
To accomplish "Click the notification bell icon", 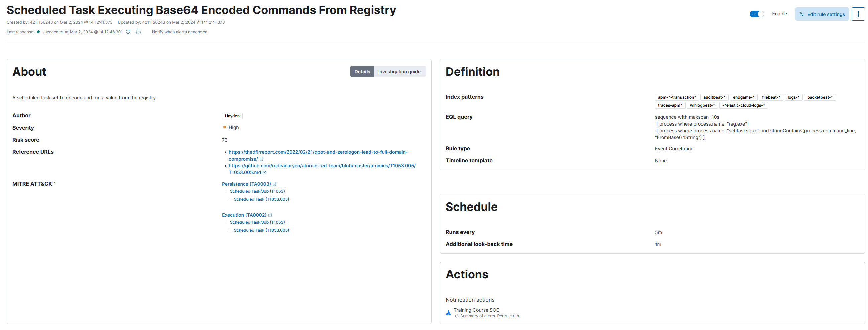I will (138, 32).
